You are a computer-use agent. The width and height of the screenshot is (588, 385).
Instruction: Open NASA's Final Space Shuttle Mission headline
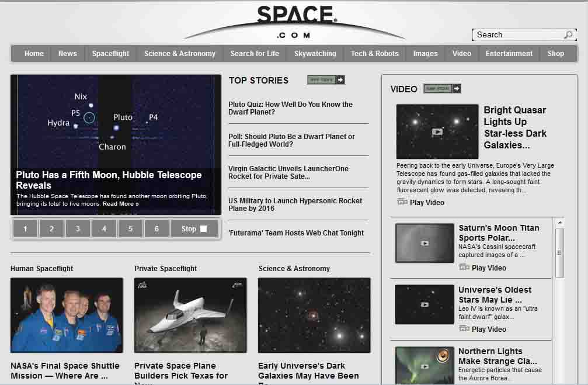[65, 371]
